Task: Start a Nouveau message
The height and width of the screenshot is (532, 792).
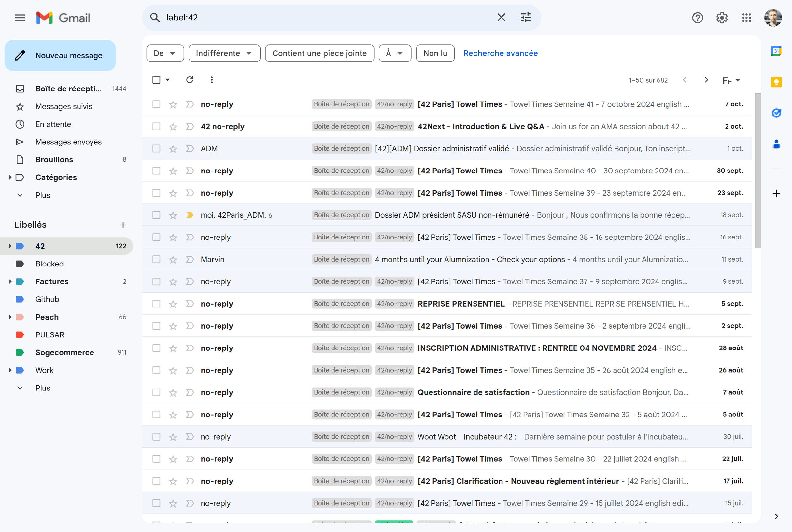Action: coord(60,55)
